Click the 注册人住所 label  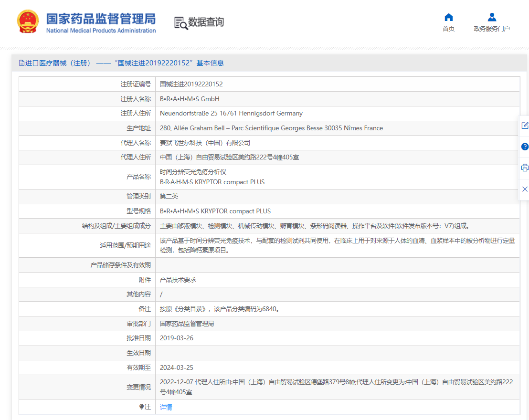[136, 113]
